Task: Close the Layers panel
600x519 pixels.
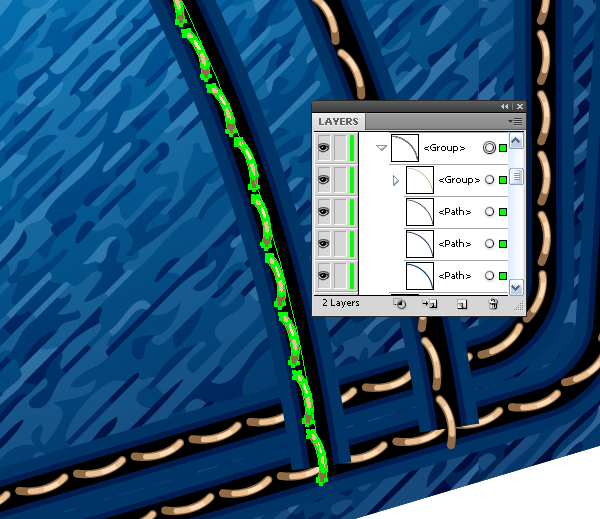Action: click(520, 107)
